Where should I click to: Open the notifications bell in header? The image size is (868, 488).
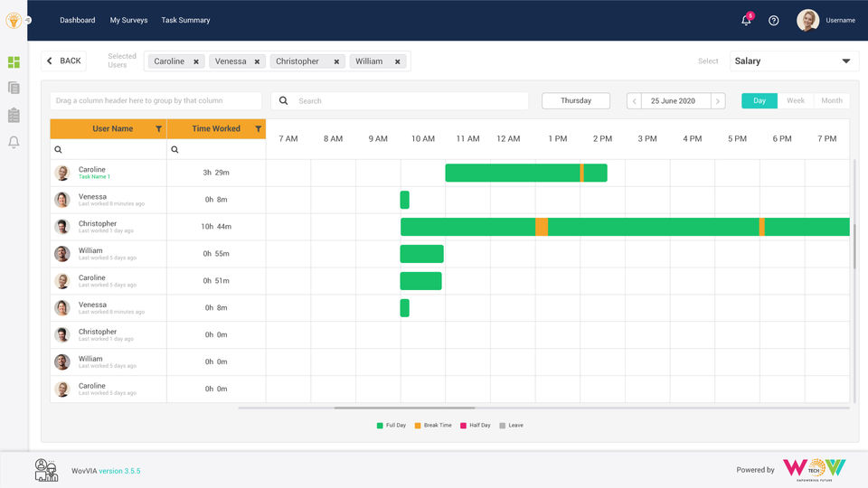coord(746,21)
